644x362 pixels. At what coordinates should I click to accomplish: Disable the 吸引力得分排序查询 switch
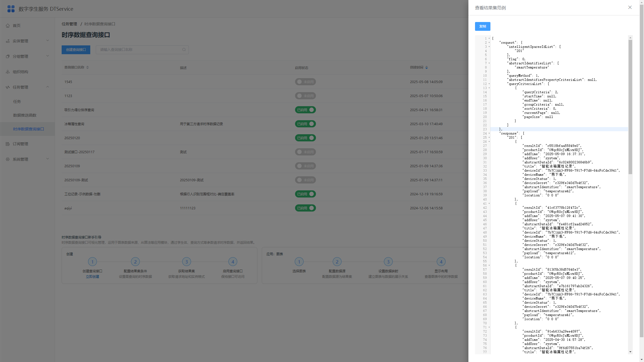click(305, 110)
